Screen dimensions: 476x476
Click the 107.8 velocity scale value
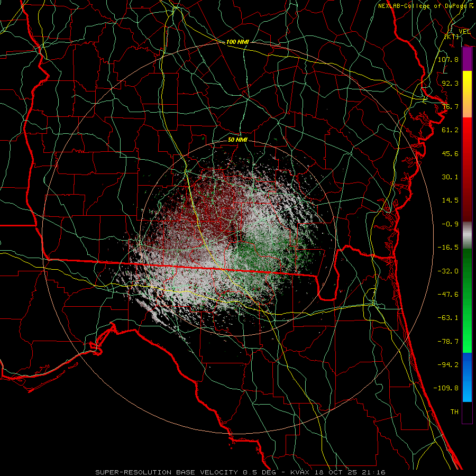click(x=448, y=59)
